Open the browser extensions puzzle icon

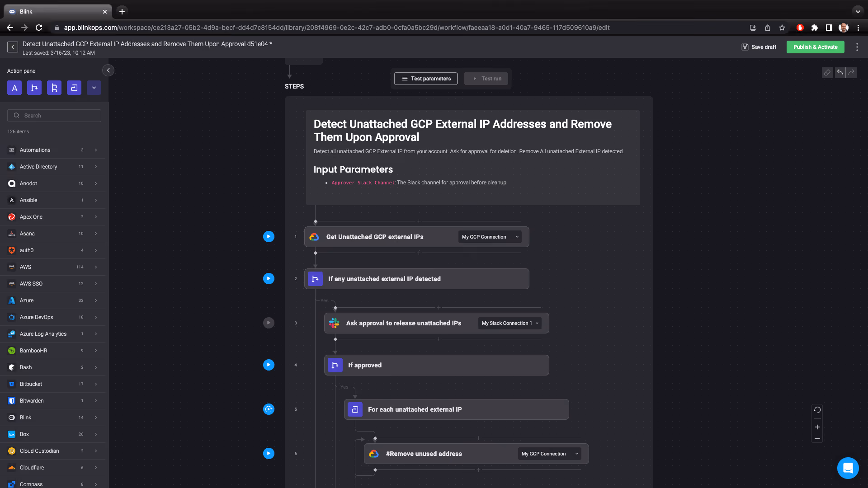pyautogui.click(x=815, y=28)
